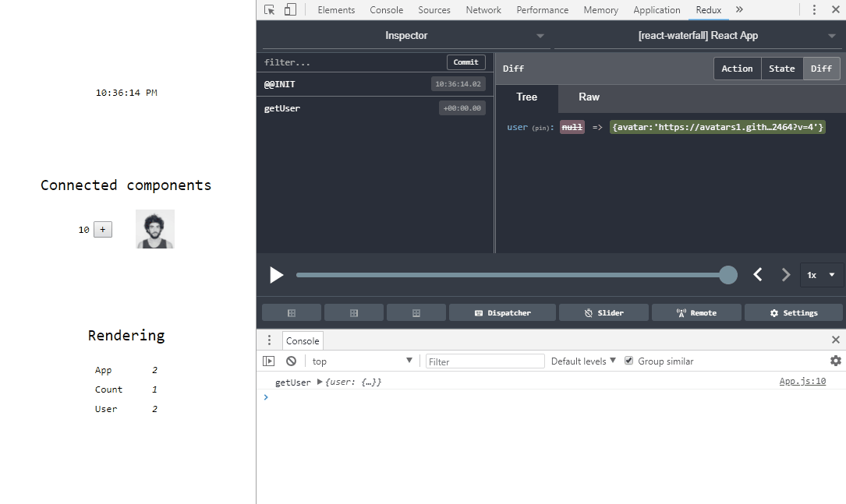Step forward to next action
This screenshot has height=504, width=846.
pyautogui.click(x=786, y=275)
